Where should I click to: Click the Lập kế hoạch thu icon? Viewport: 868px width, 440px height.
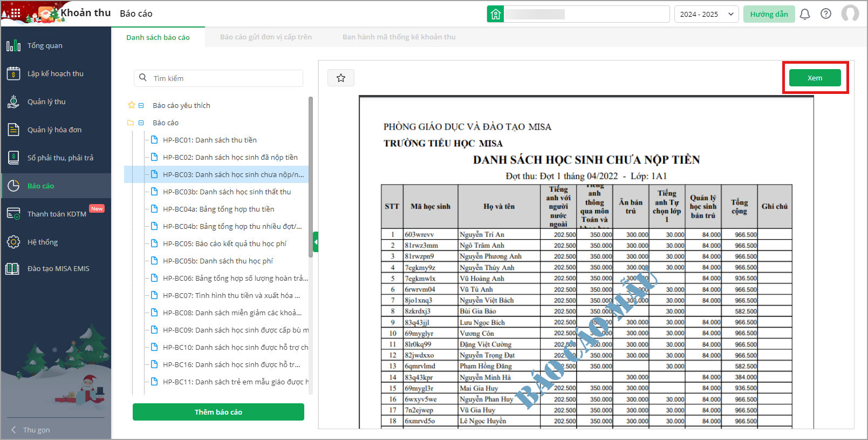[x=13, y=73]
